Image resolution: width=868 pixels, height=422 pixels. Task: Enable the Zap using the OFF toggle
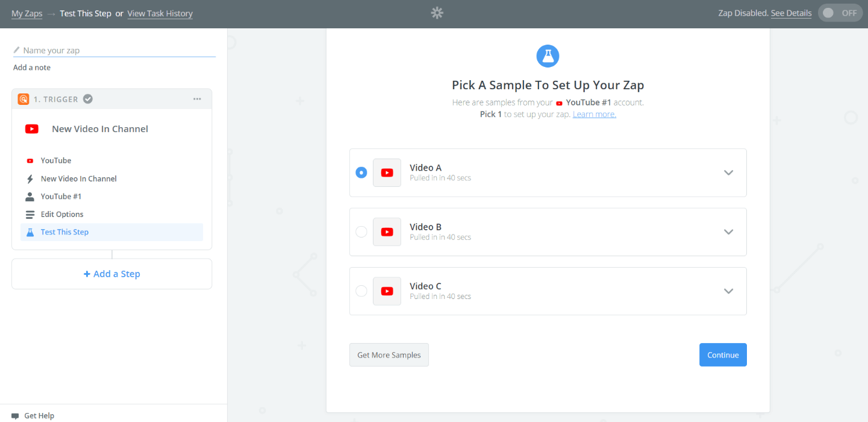(x=840, y=12)
